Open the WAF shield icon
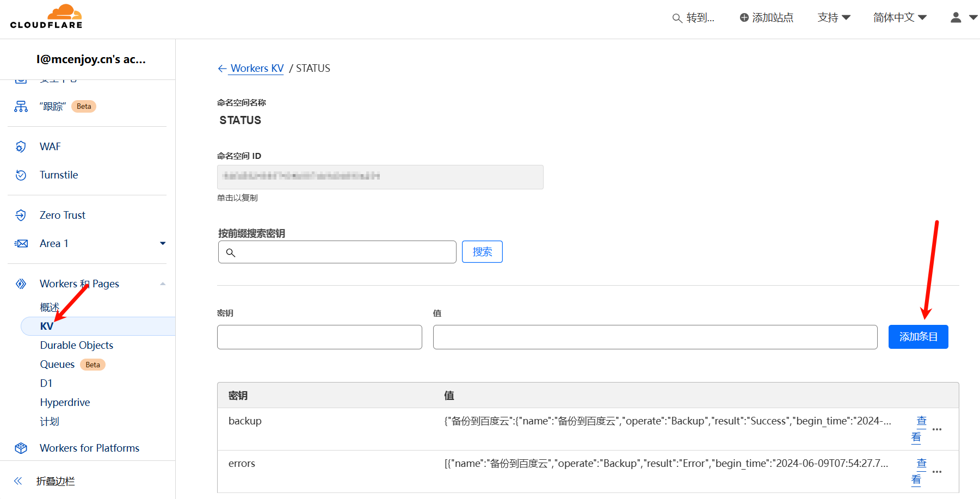 tap(21, 147)
